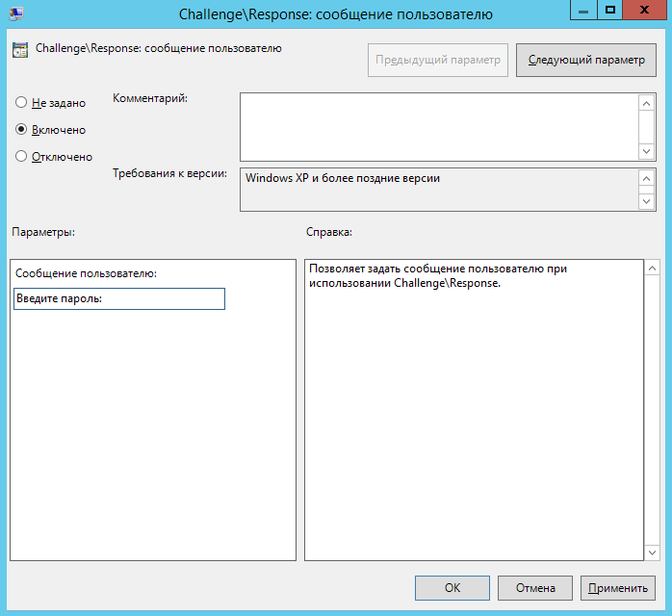This screenshot has width=672, height=616.
Task: Apply changes with the "Применить" button
Action: 617,588
